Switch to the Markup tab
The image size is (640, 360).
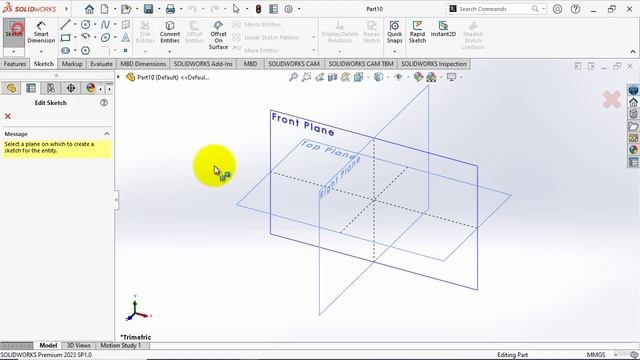[72, 64]
